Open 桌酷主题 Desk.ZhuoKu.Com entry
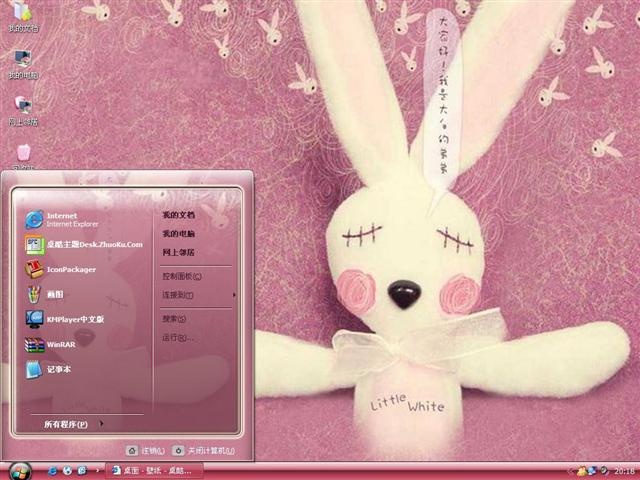Image resolution: width=640 pixels, height=480 pixels. [83, 244]
